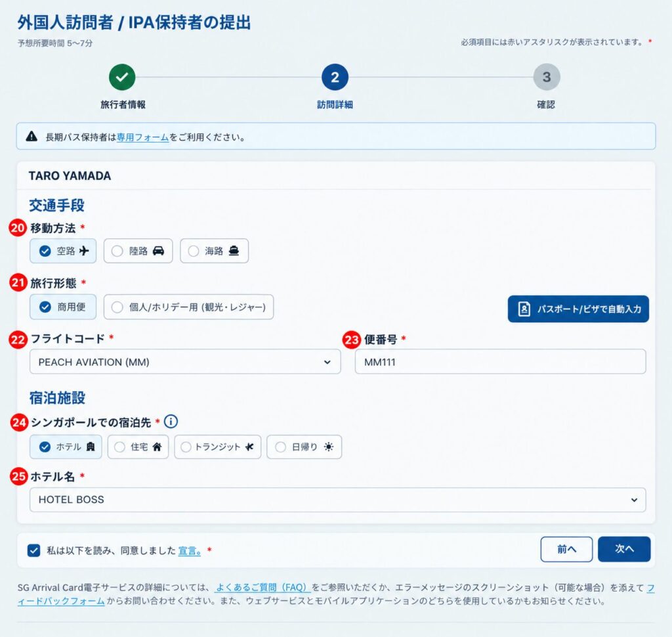Open the 専用フォーム link
The height and width of the screenshot is (637, 672).
point(142,137)
